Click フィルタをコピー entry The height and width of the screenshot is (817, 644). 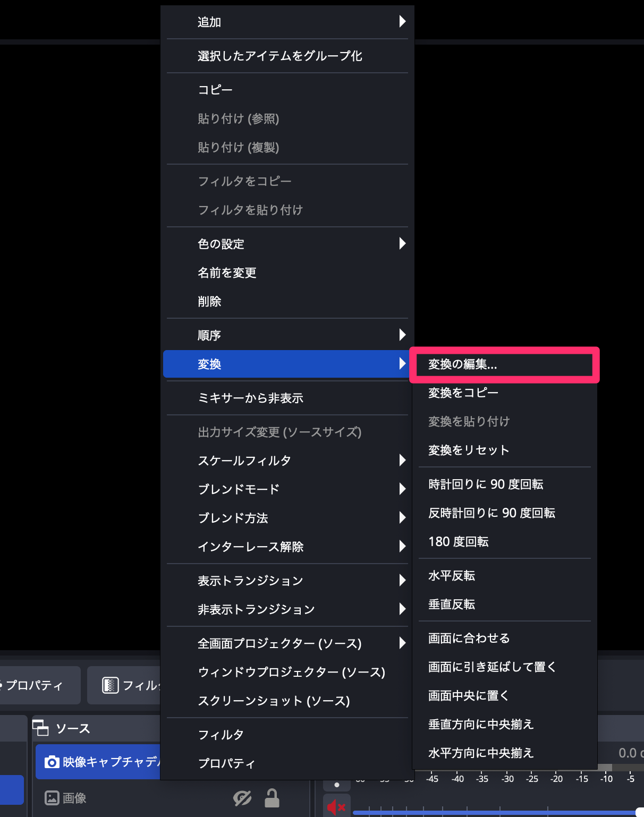(x=287, y=181)
